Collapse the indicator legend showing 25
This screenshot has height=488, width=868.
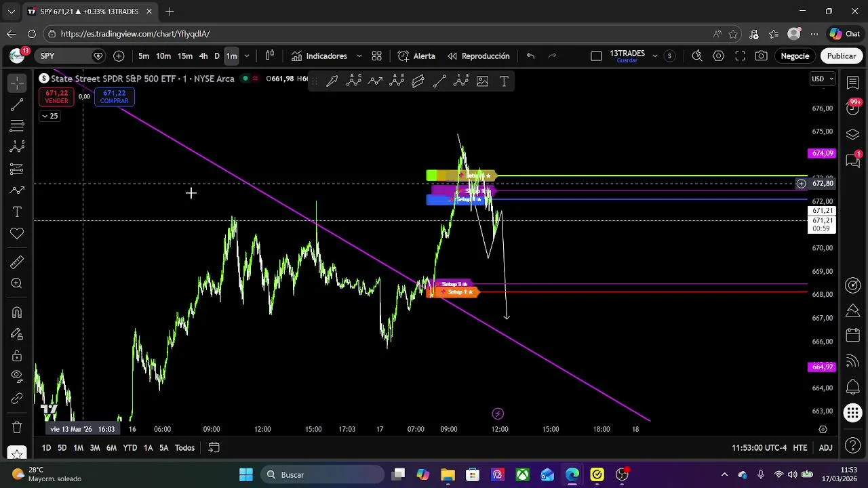pyautogui.click(x=50, y=116)
